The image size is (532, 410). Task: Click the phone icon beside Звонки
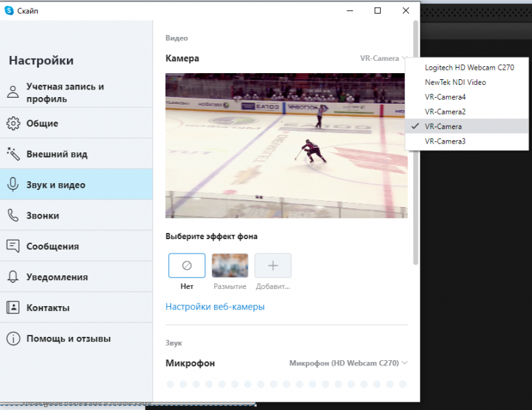click(x=13, y=215)
